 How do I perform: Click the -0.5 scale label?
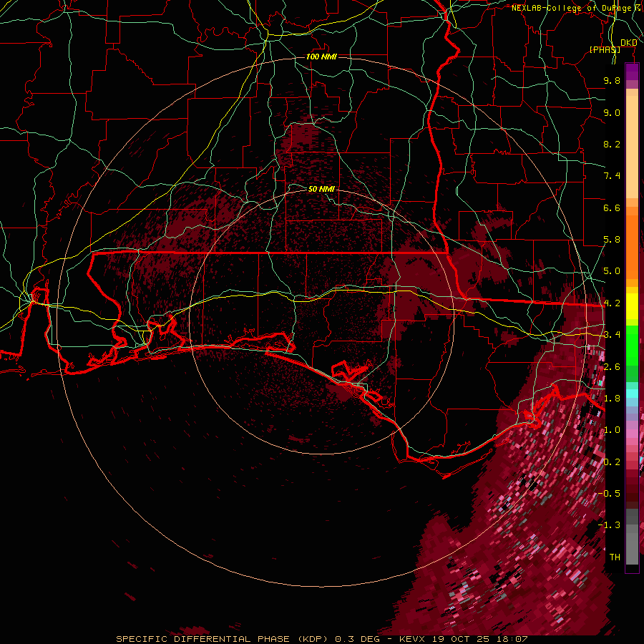pyautogui.click(x=609, y=494)
